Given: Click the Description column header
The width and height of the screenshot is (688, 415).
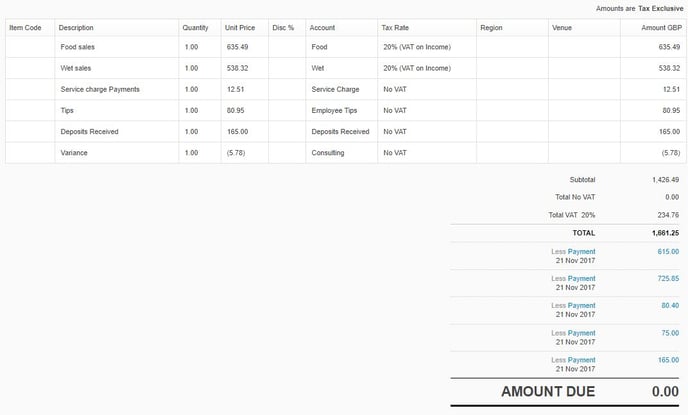Looking at the screenshot, I should click(76, 28).
